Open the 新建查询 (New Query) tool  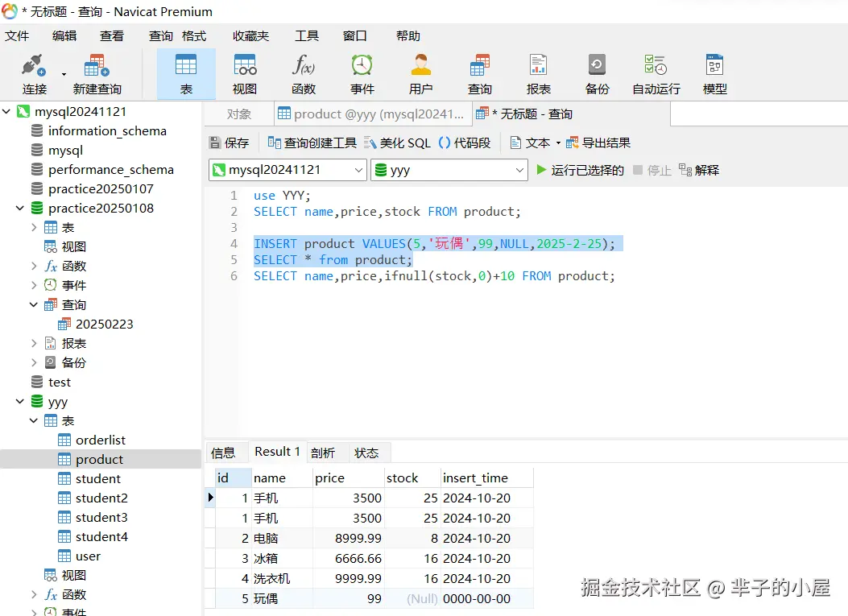pos(97,75)
